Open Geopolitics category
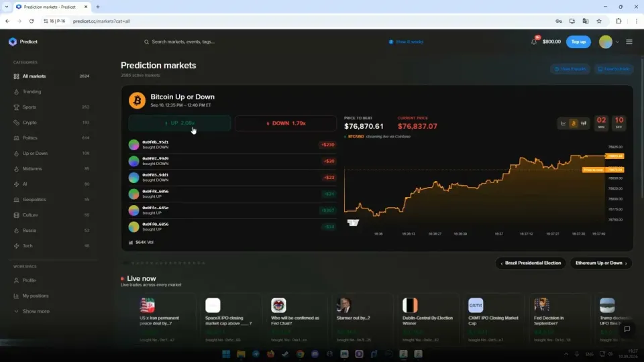644x362 pixels. click(x=52, y=200)
